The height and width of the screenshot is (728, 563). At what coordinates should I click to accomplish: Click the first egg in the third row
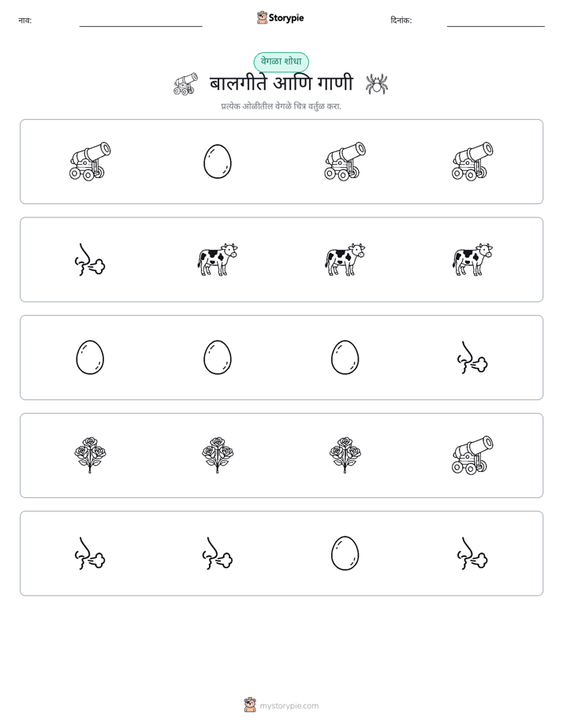point(90,358)
